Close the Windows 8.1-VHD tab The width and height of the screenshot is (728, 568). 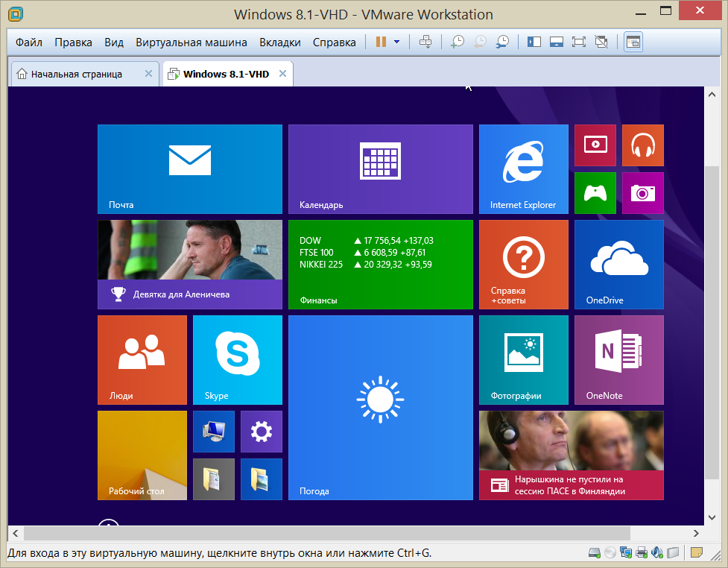click(282, 73)
